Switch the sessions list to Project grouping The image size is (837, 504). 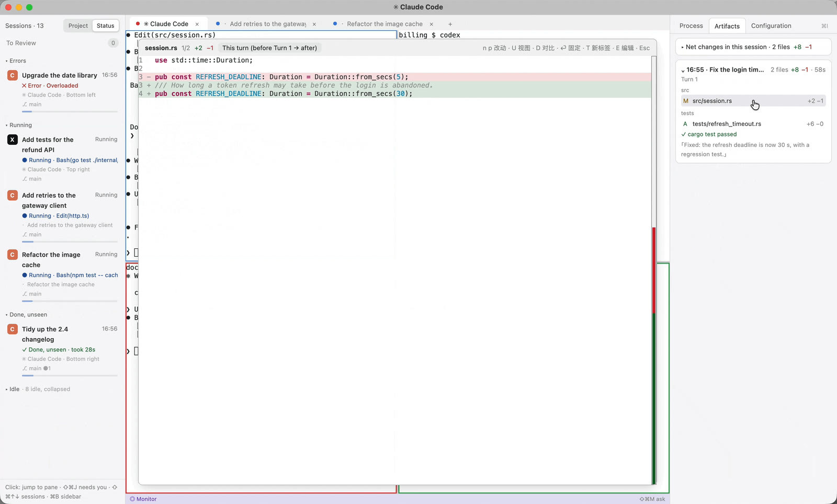78,26
